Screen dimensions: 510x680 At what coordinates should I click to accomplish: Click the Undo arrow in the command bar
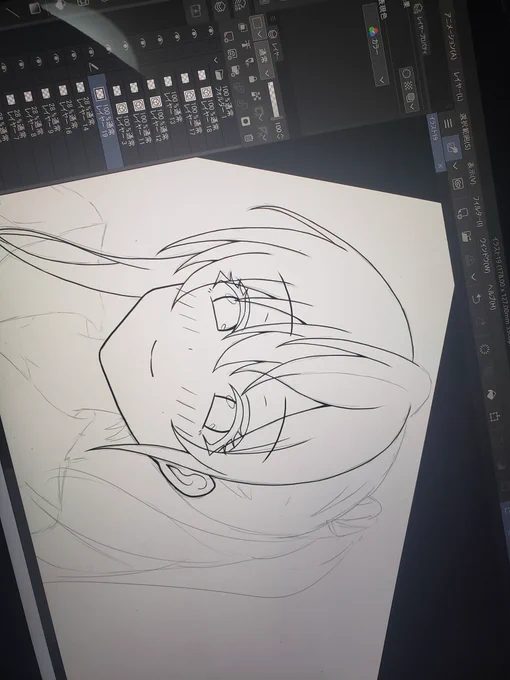476,299
